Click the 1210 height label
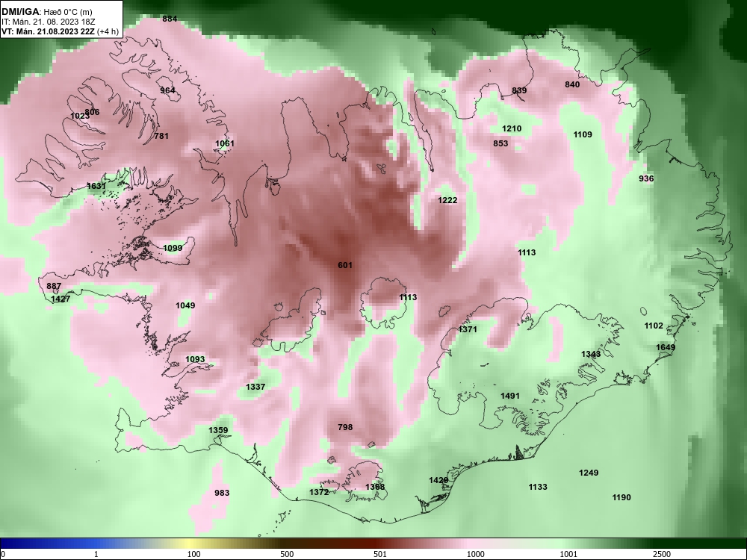Viewport: 747px width, 560px height. click(512, 128)
